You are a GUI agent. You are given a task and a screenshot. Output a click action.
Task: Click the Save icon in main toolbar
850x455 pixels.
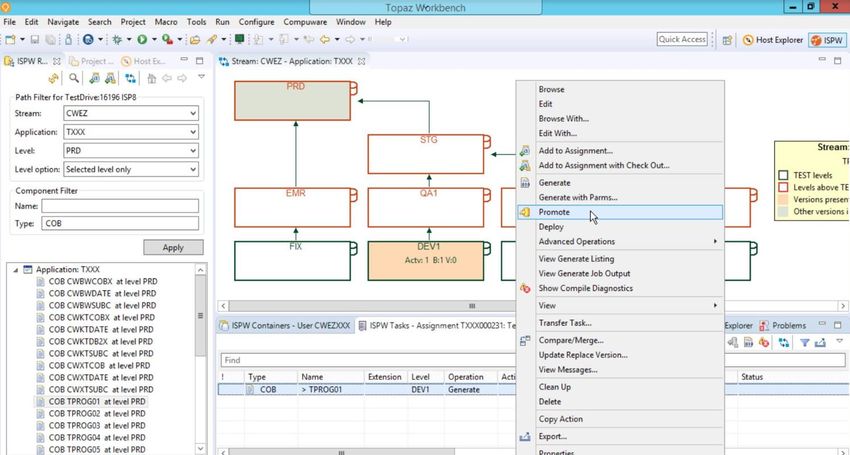click(x=35, y=40)
